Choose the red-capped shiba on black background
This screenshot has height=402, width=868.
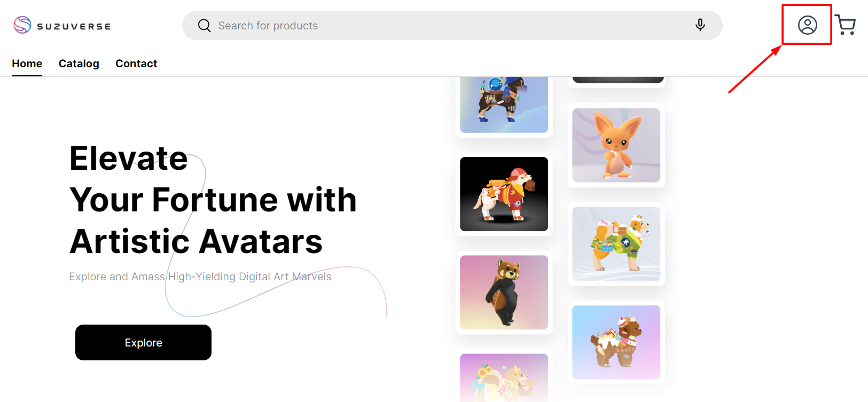coord(504,194)
